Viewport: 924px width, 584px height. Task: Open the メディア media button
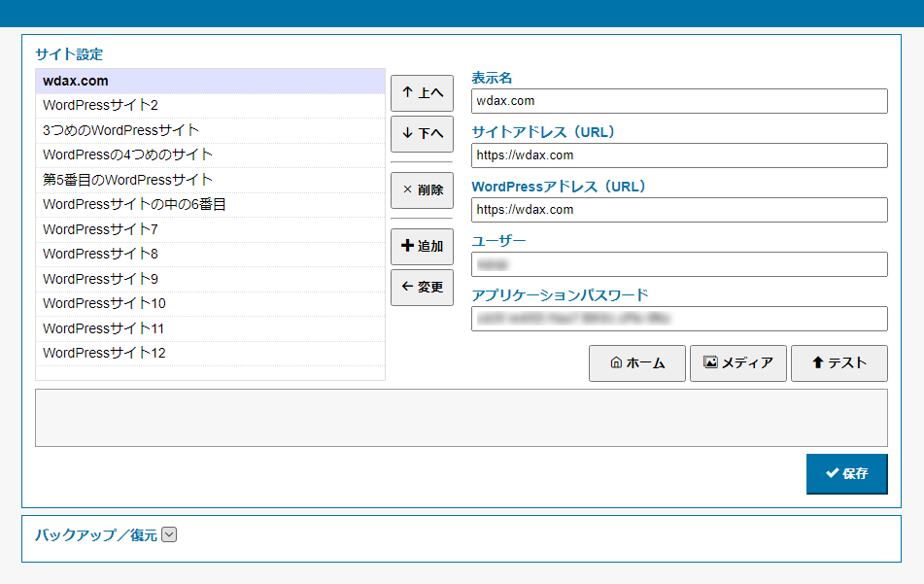click(x=737, y=363)
